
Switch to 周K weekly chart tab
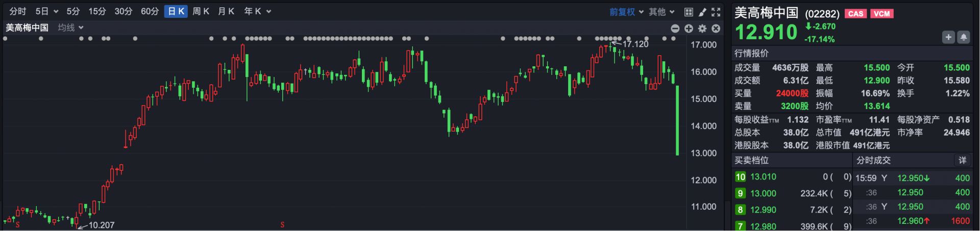(201, 11)
